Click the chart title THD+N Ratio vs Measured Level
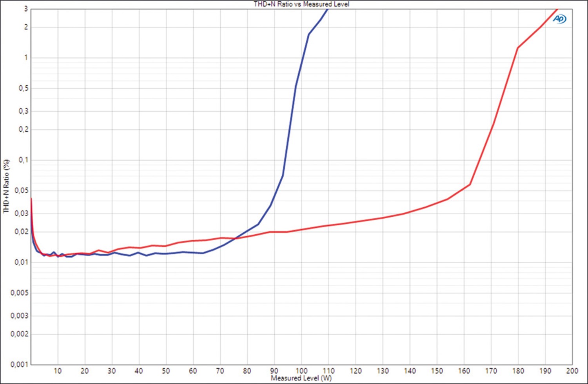The image size is (588, 384). tap(301, 4)
